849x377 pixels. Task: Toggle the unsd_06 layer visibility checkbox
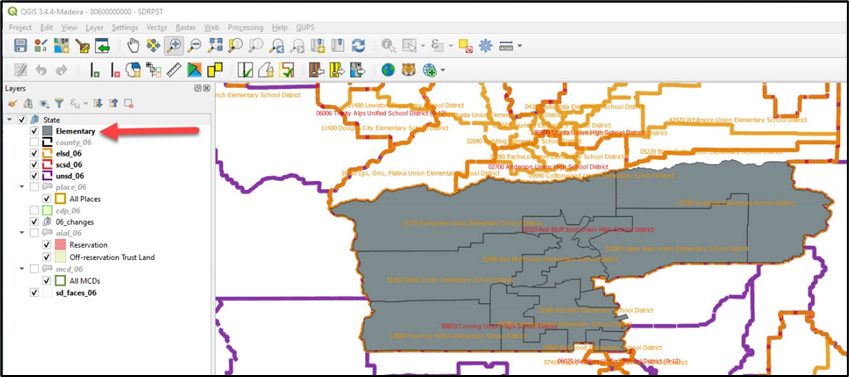(x=35, y=176)
